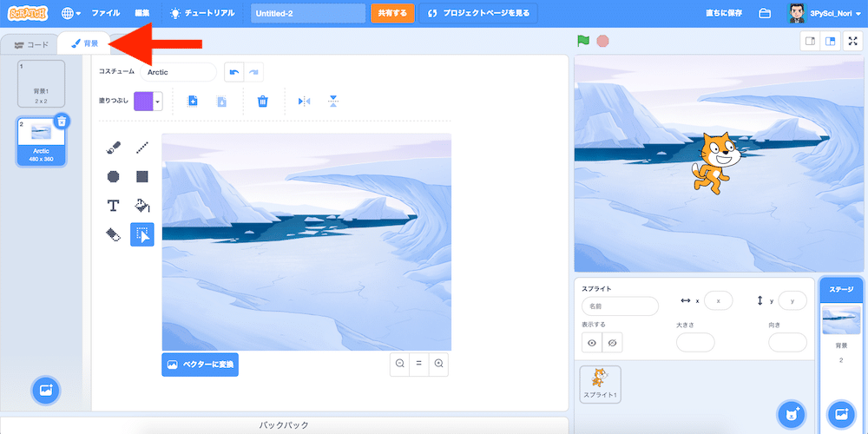The image size is (868, 434).
Task: Click the flip vertical icon
Action: coord(332,102)
